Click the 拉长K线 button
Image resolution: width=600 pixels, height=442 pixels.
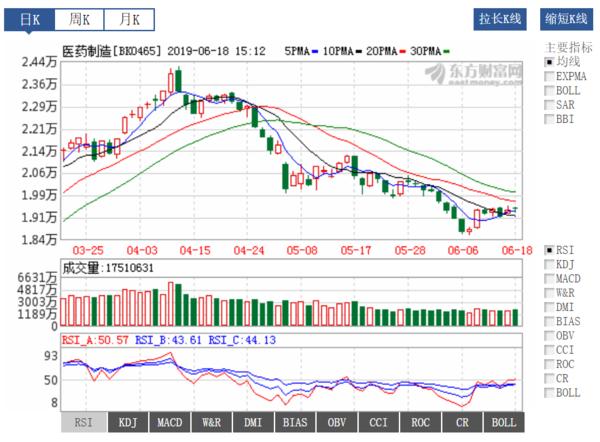500,19
